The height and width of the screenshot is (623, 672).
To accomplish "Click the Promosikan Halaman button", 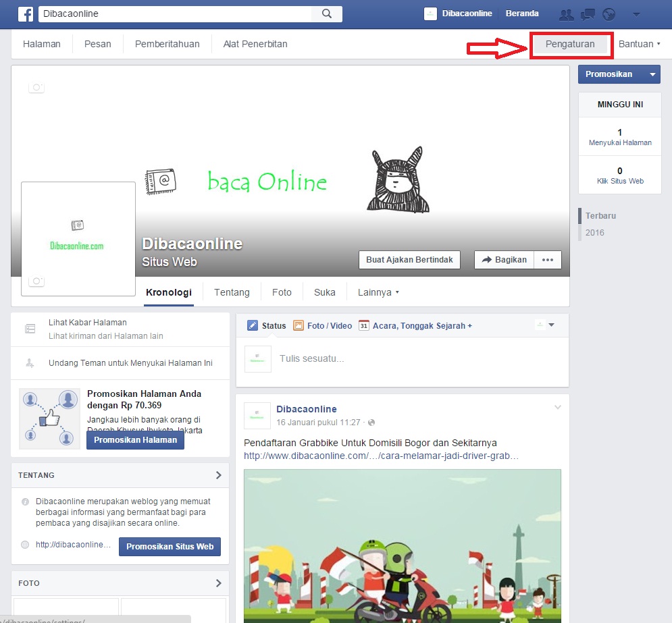I will 136,440.
